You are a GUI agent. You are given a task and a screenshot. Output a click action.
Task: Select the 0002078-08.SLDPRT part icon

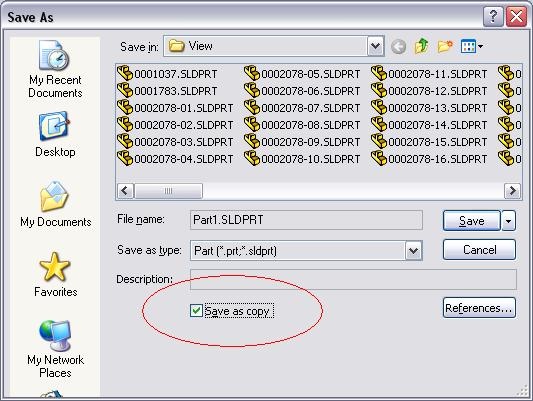(x=252, y=124)
